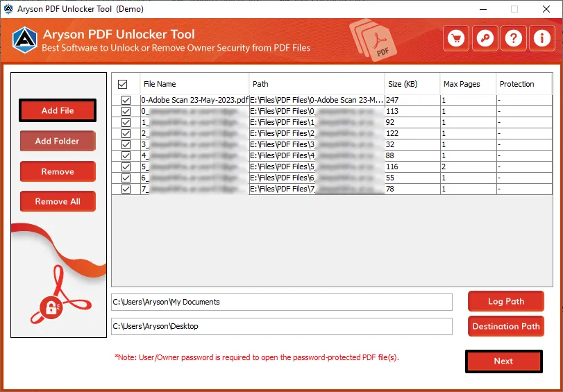Toggle the select-all checkbox in the header

click(122, 85)
